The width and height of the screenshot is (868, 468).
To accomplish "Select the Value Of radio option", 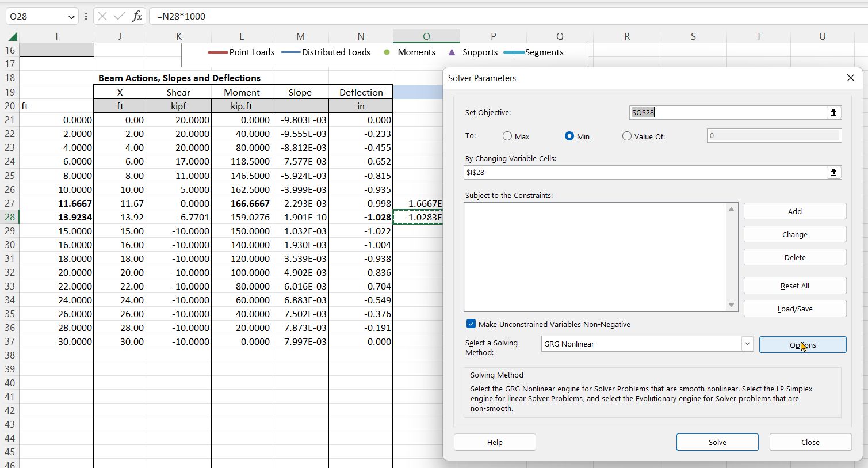I will point(627,136).
